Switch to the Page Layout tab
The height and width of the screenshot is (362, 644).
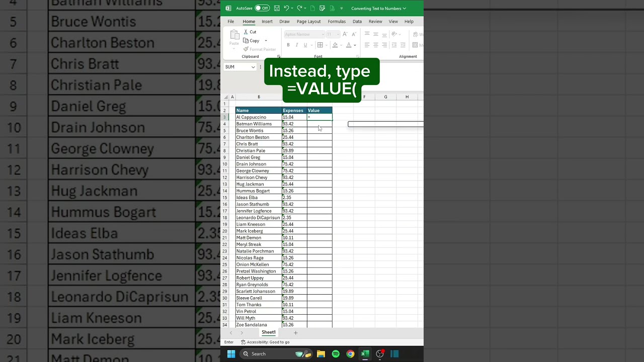point(308,22)
